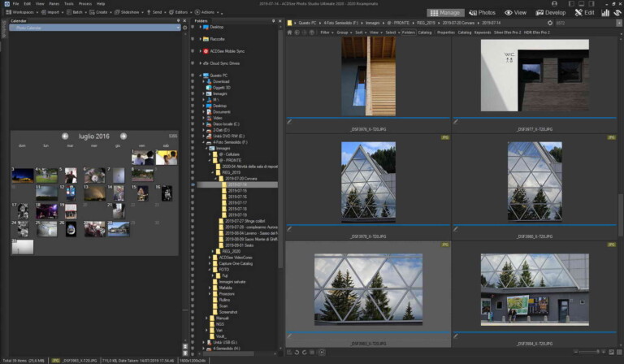This screenshot has width=624, height=364.
Task: Open the Import dropdown
Action: coord(52,12)
